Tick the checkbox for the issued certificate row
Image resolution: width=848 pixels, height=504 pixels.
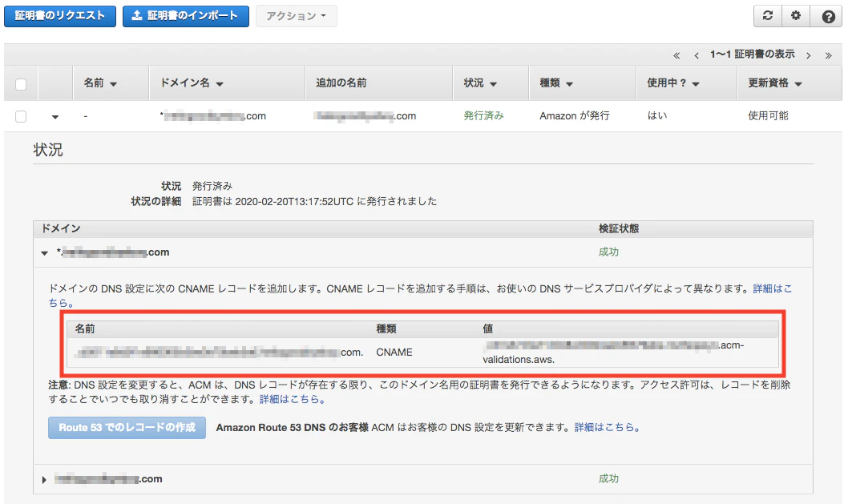point(21,116)
